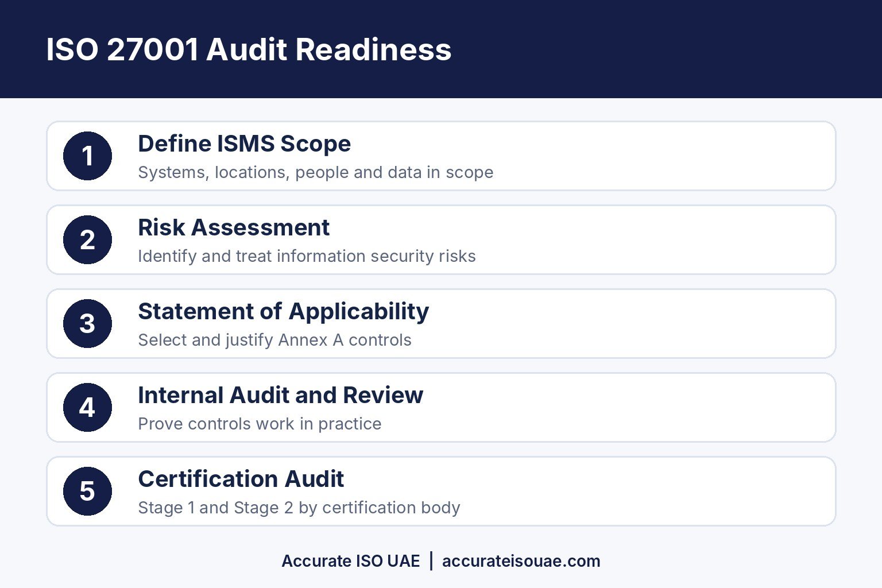
Task: Select the 'Statement of Applicability' heading
Action: [x=283, y=311]
